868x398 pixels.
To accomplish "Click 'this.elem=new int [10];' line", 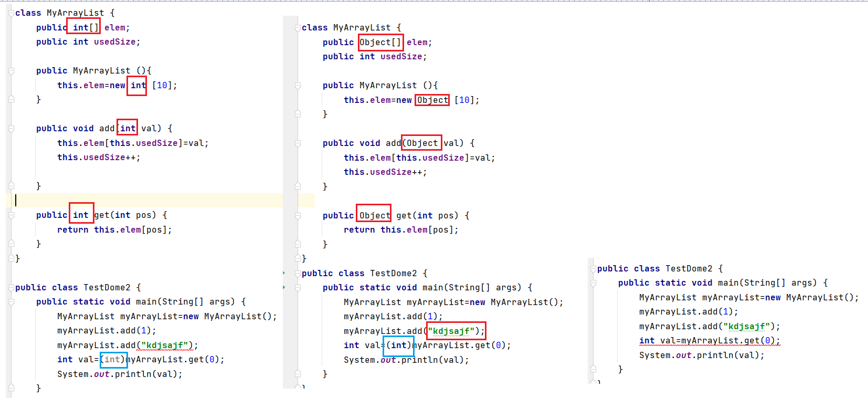I will point(117,85).
